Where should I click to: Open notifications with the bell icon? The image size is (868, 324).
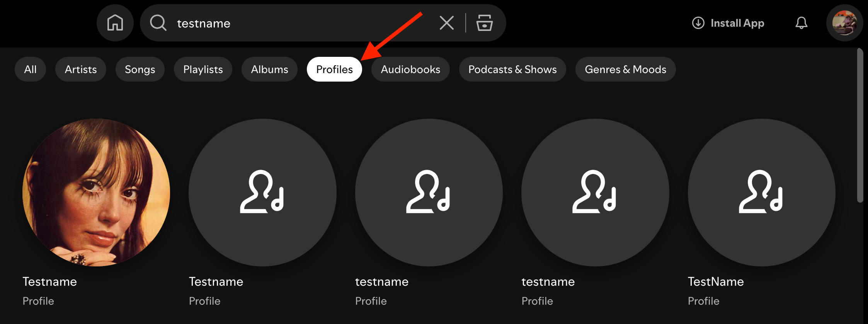pyautogui.click(x=801, y=23)
